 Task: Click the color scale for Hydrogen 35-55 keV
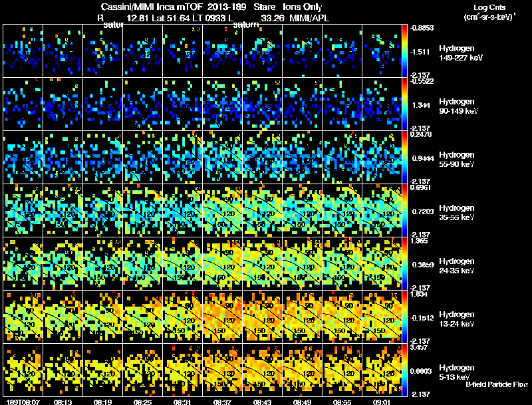tap(404, 210)
